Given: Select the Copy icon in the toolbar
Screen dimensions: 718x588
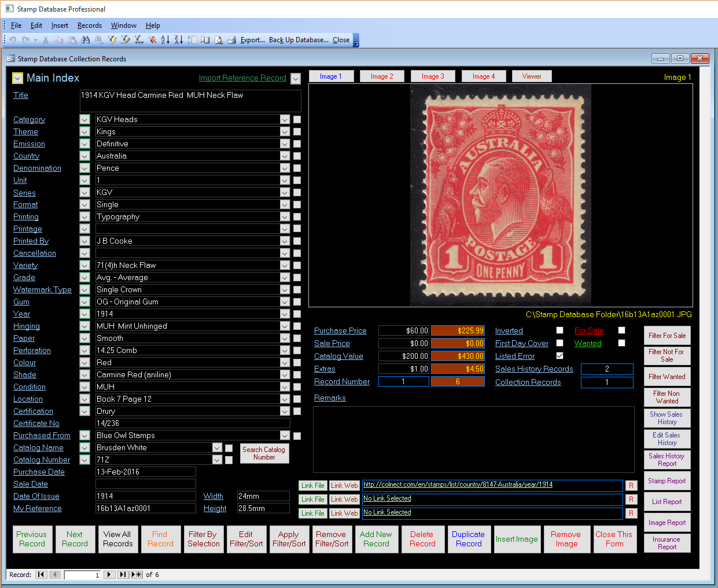Looking at the screenshot, I should pos(59,39).
